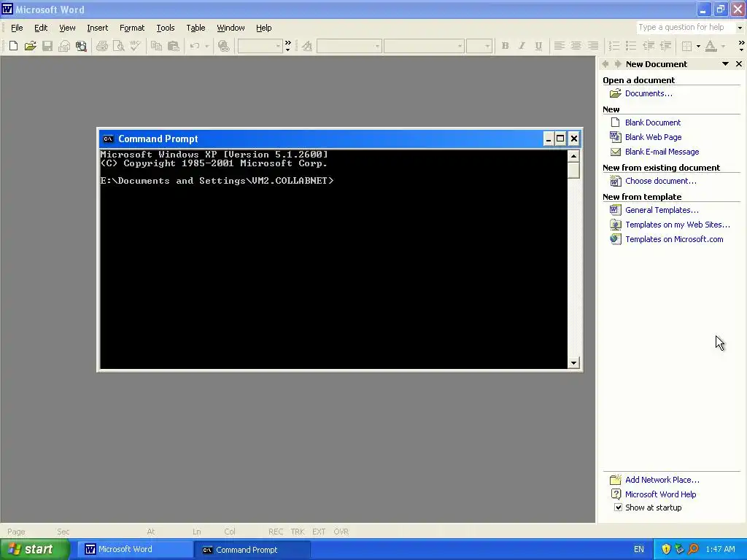The width and height of the screenshot is (747, 560).
Task: Click the Increase Indent icon
Action: (665, 46)
